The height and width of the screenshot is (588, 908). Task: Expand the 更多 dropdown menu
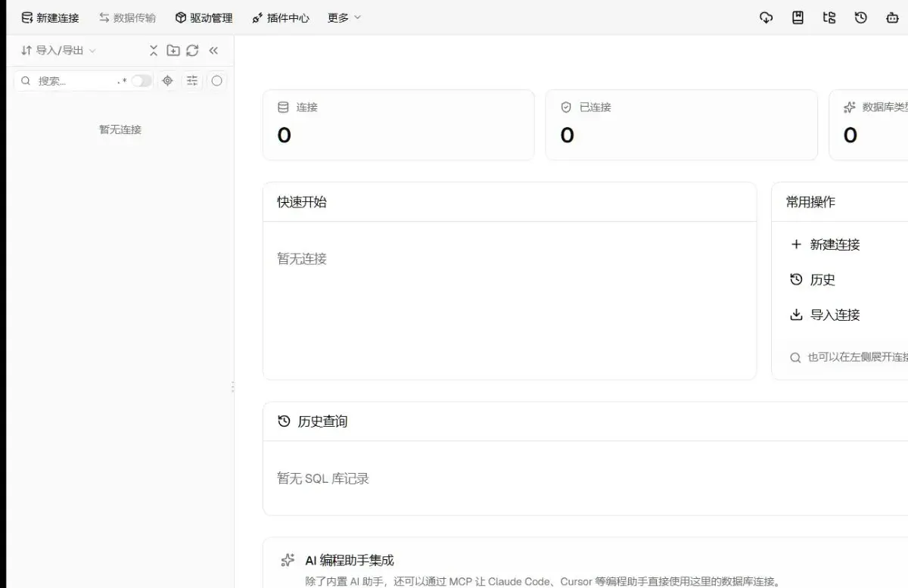344,17
